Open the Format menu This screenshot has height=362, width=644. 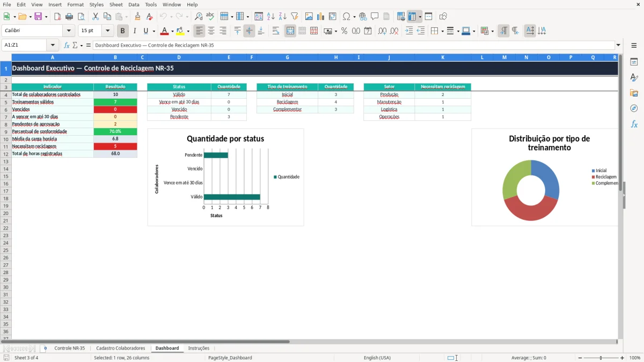76,4
